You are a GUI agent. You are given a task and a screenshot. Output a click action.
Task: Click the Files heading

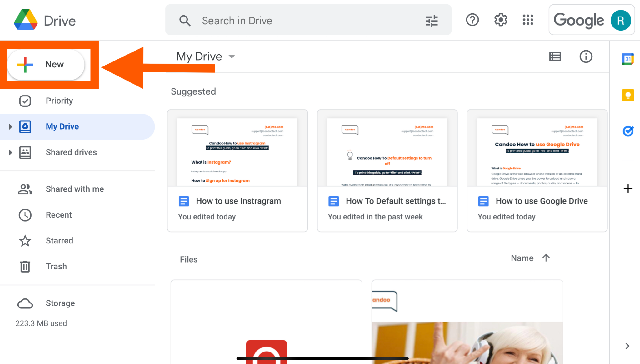point(189,259)
